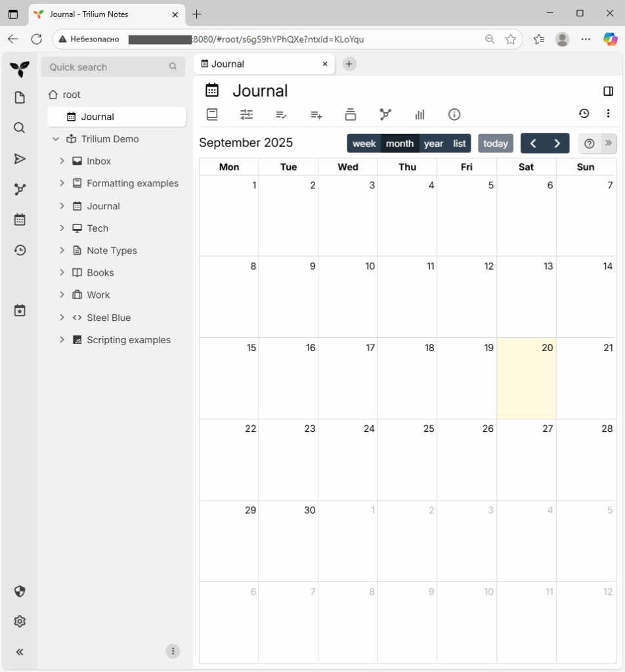Viewport: 625px width, 672px height.
Task: Open the search notes sidebar icon
Action: pos(20,128)
